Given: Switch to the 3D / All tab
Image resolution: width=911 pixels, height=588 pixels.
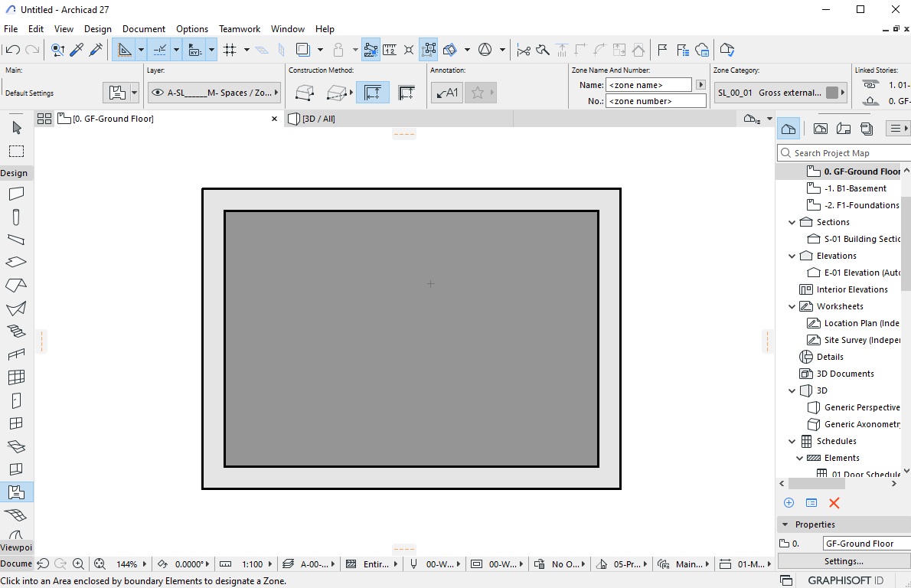Looking at the screenshot, I should tap(319, 119).
